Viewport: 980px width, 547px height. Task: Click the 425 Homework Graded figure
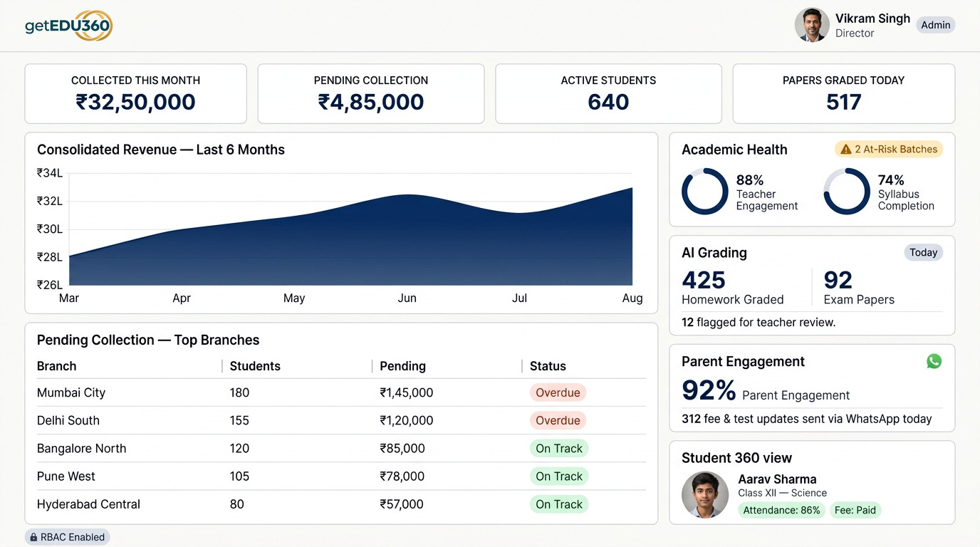[704, 280]
